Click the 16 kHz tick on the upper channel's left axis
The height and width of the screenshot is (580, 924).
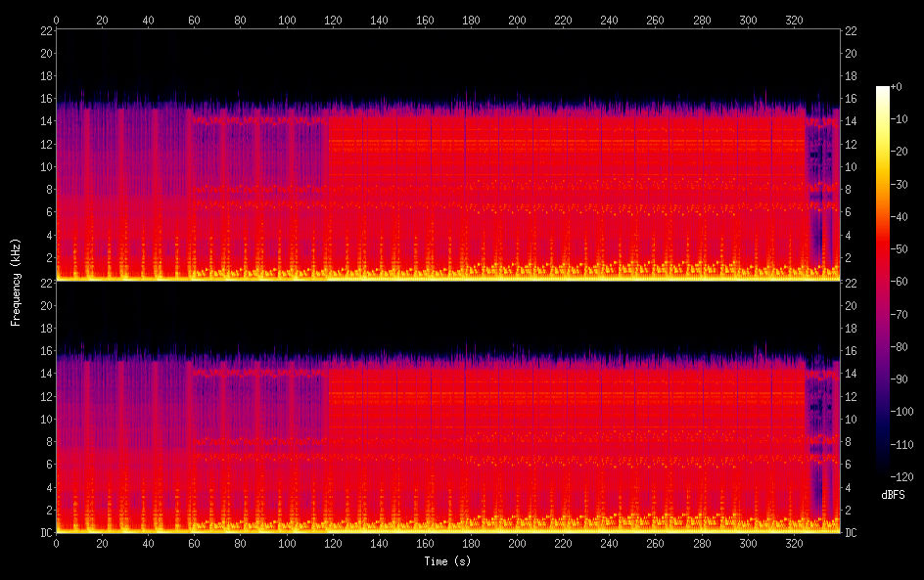45,99
